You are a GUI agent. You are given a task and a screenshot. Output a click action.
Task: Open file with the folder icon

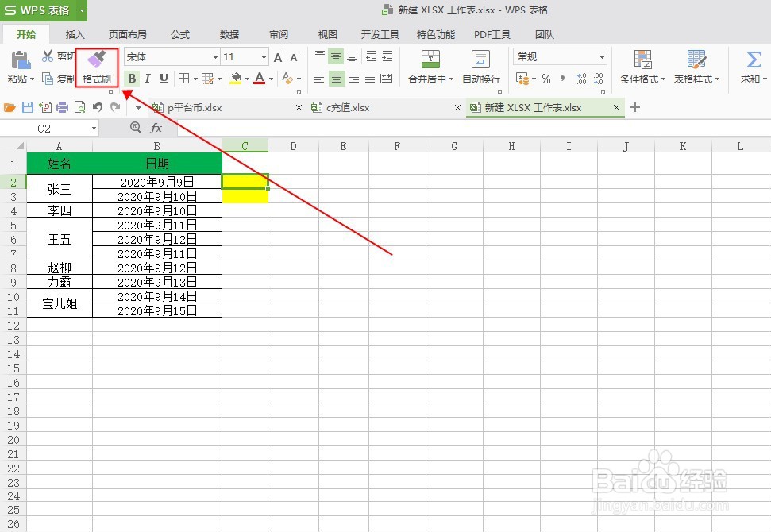(10, 107)
